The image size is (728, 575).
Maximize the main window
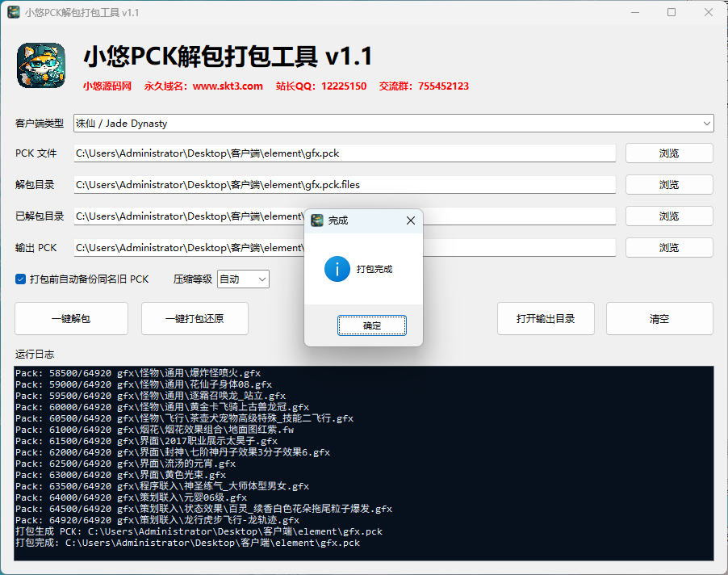672,12
